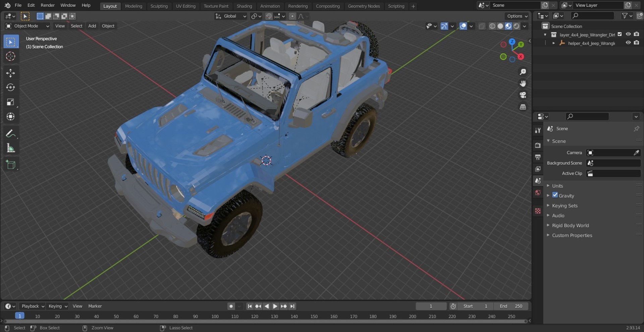Open the Texture properties tab

[538, 211]
